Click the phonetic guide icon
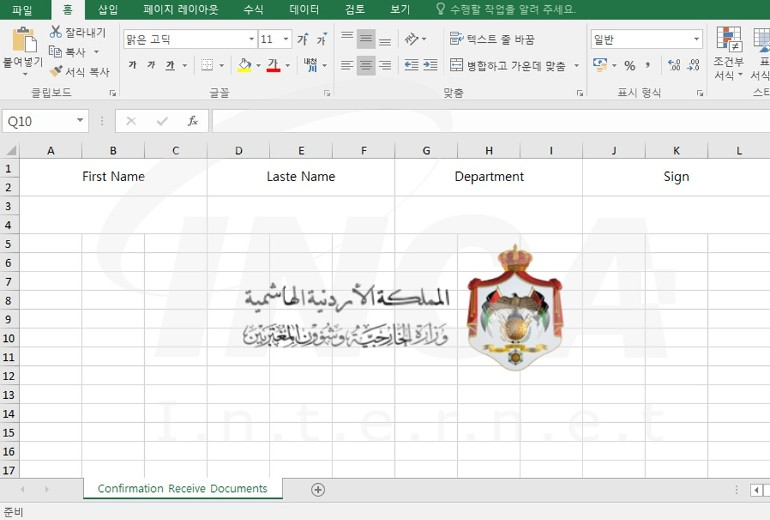The image size is (770, 520). tap(311, 65)
